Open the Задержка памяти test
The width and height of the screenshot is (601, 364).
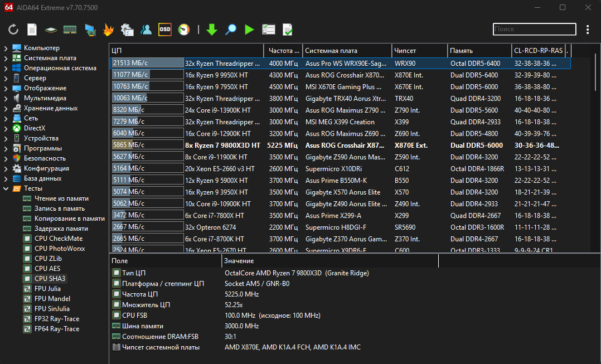[x=61, y=229]
